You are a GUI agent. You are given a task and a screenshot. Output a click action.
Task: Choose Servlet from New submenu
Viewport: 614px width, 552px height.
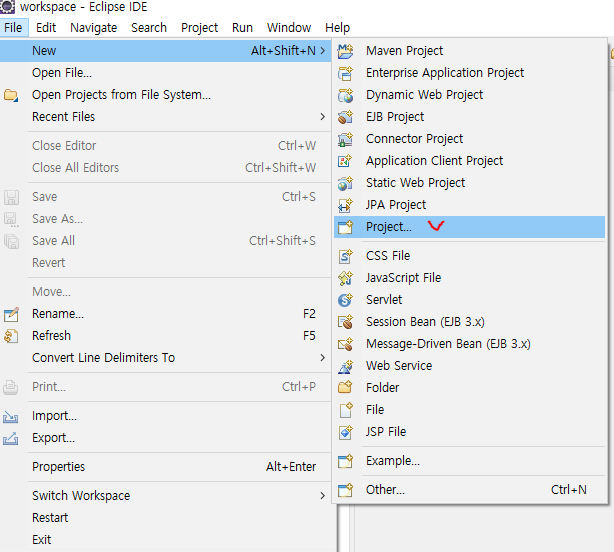click(x=470, y=300)
